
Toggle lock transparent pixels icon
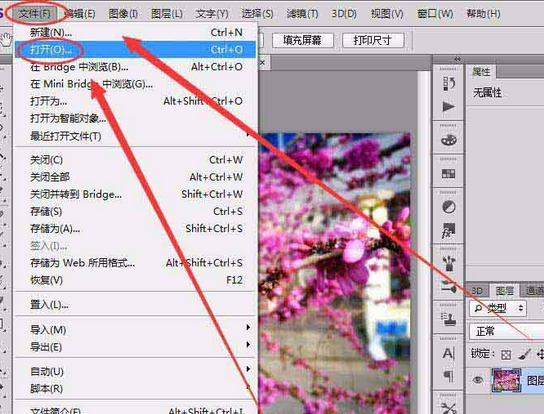tap(506, 354)
